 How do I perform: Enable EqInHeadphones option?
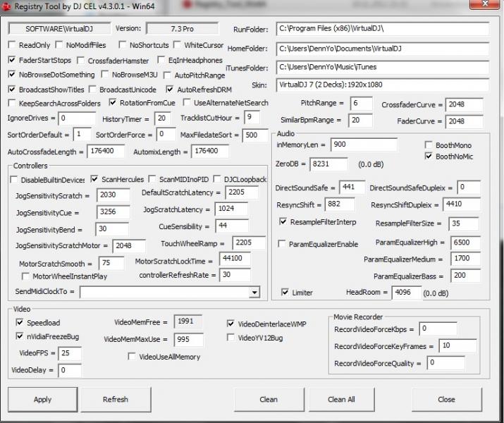click(x=161, y=60)
